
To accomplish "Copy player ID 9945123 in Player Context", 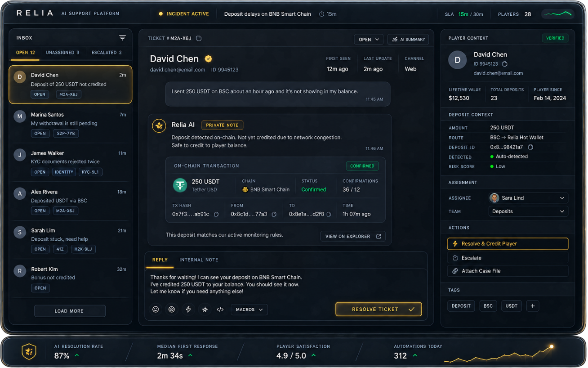I will coord(505,64).
